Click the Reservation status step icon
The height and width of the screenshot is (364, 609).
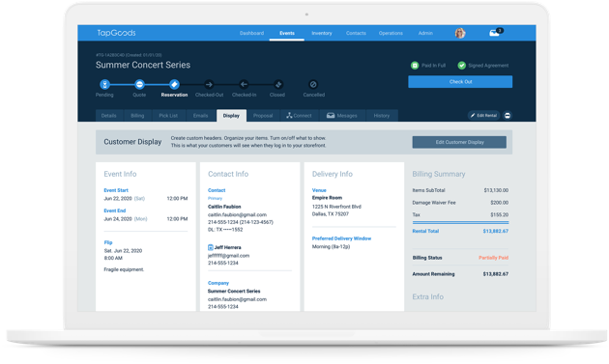[174, 84]
